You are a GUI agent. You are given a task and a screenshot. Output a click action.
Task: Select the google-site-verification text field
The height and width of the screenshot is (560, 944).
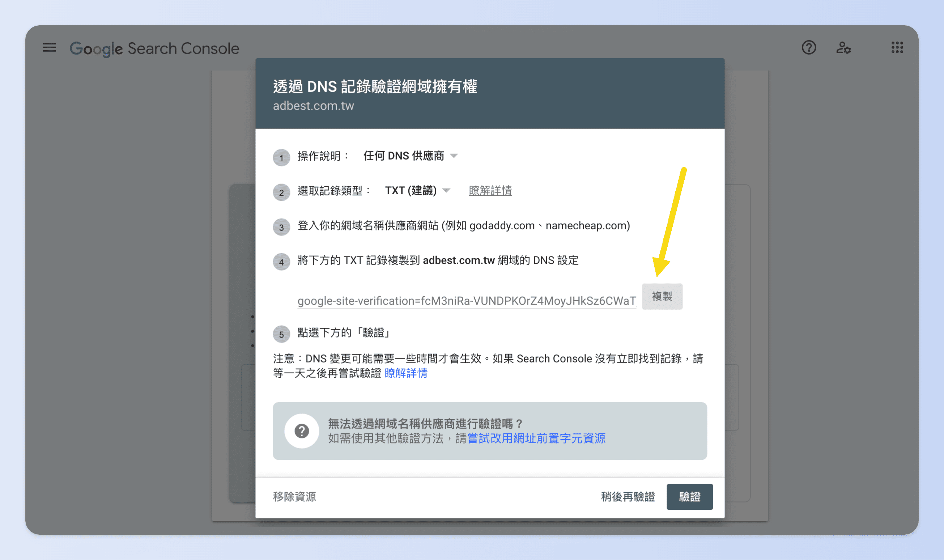[x=466, y=301]
